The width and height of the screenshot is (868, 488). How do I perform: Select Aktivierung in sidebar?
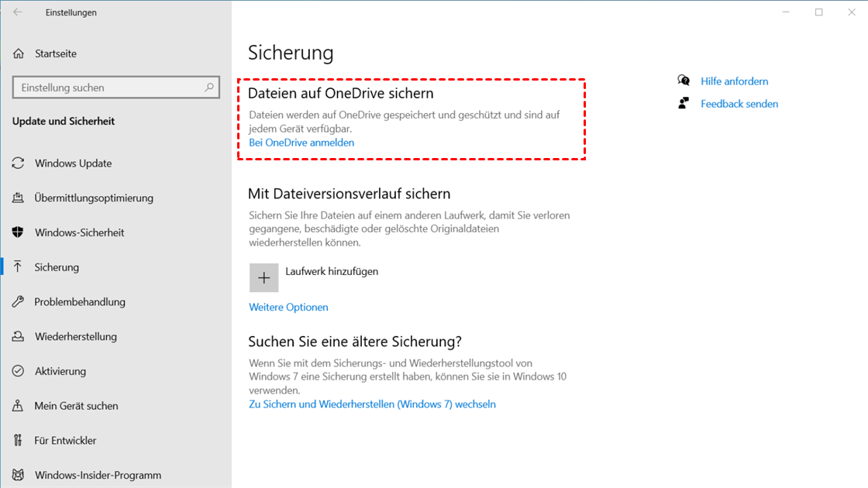click(x=60, y=371)
